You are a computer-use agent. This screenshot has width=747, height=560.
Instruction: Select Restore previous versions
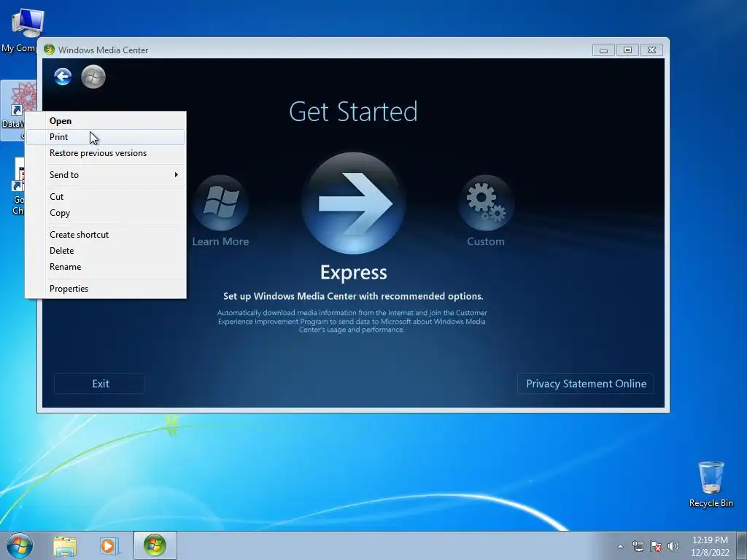(x=106, y=153)
